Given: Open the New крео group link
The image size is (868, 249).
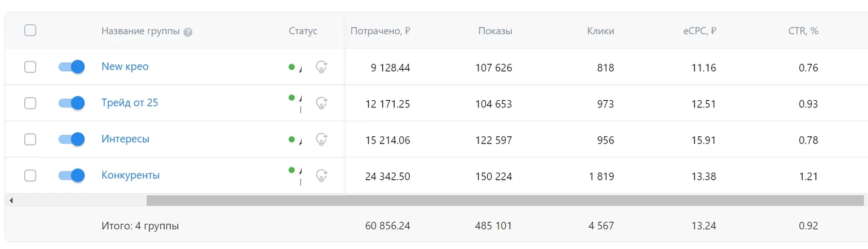Looking at the screenshot, I should pyautogui.click(x=125, y=67).
